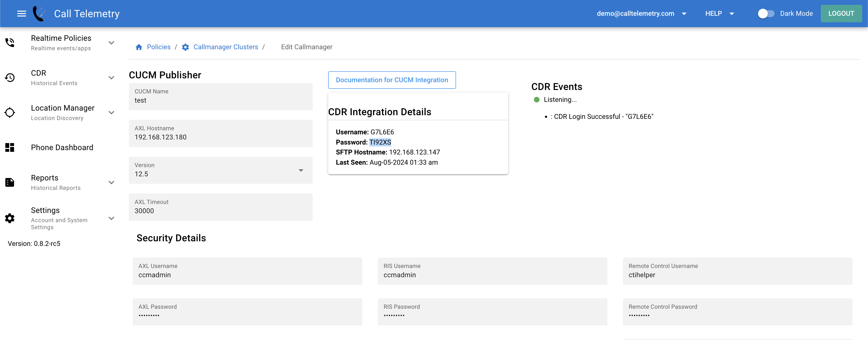The width and height of the screenshot is (868, 340).
Task: Click Call Telemetry title text
Action: [87, 14]
